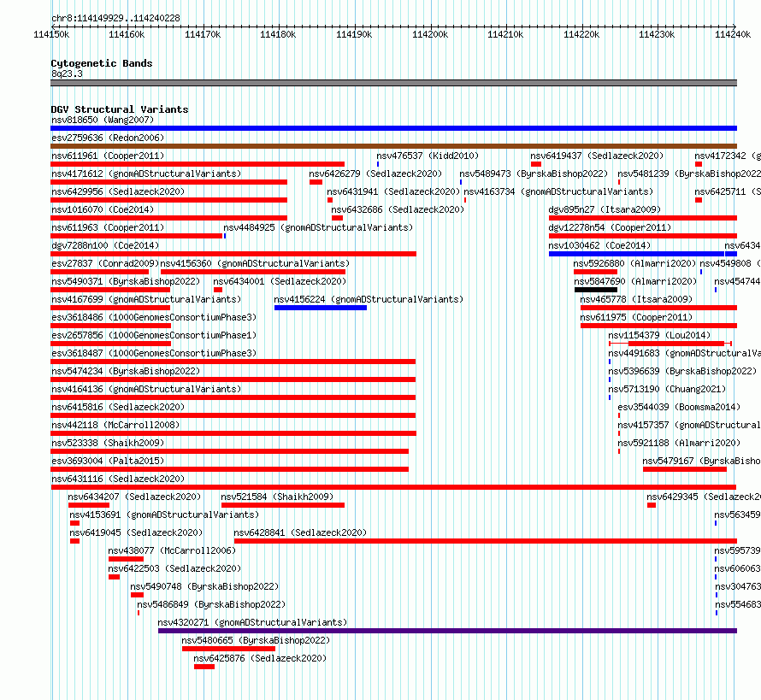761x700 pixels.
Task: Click the nsv476537 (Kidd2010) label
Action: coord(428,156)
